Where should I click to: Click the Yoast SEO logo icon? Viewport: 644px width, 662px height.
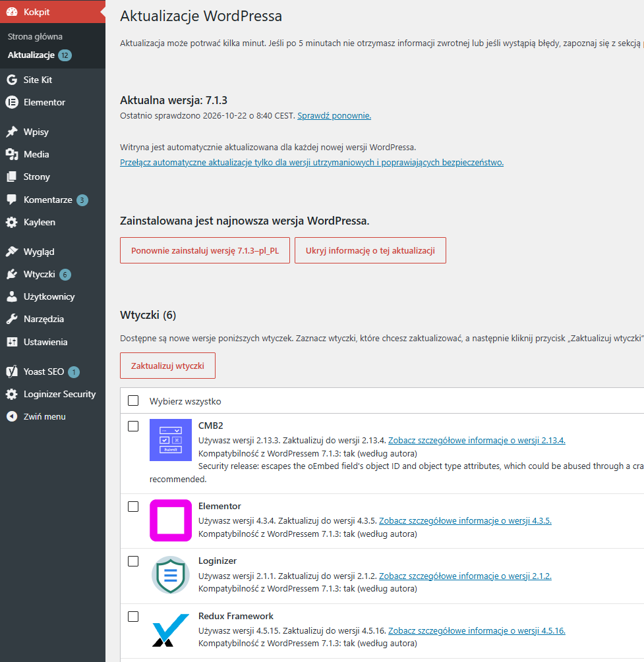pyautogui.click(x=12, y=372)
